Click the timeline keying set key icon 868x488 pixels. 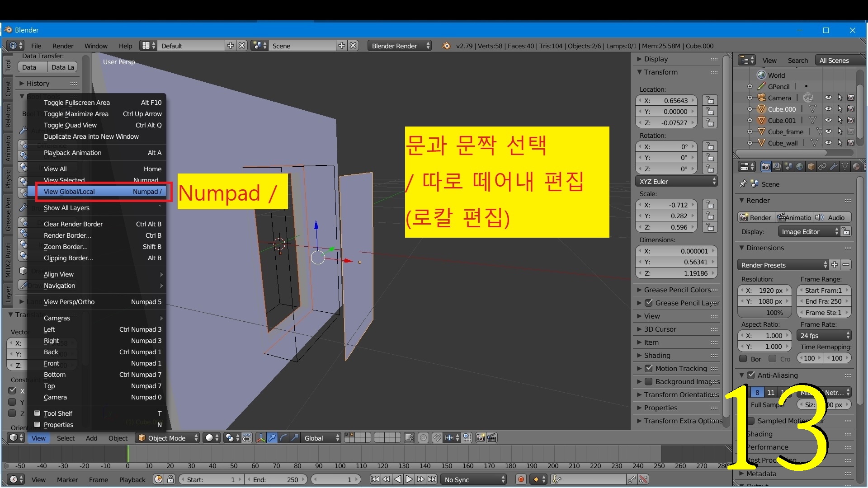click(x=557, y=479)
